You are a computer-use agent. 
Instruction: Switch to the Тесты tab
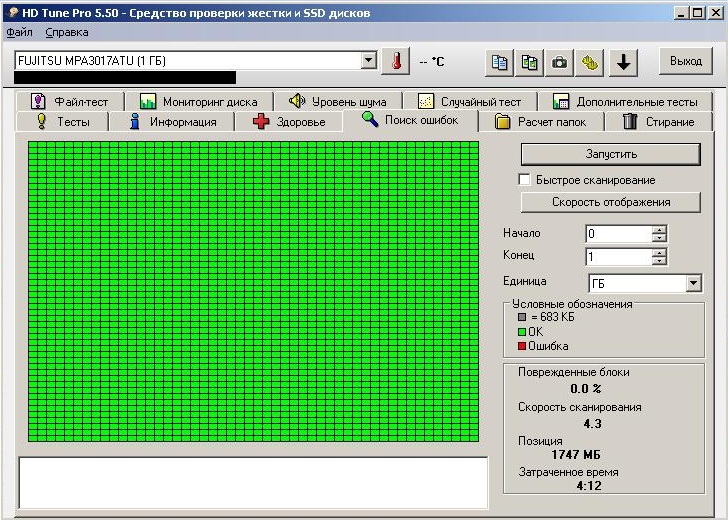(63, 122)
